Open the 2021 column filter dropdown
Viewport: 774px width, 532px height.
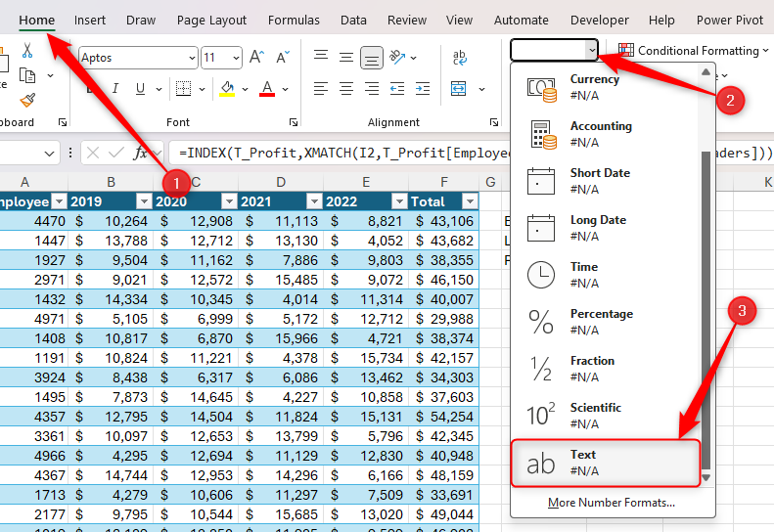(x=314, y=201)
